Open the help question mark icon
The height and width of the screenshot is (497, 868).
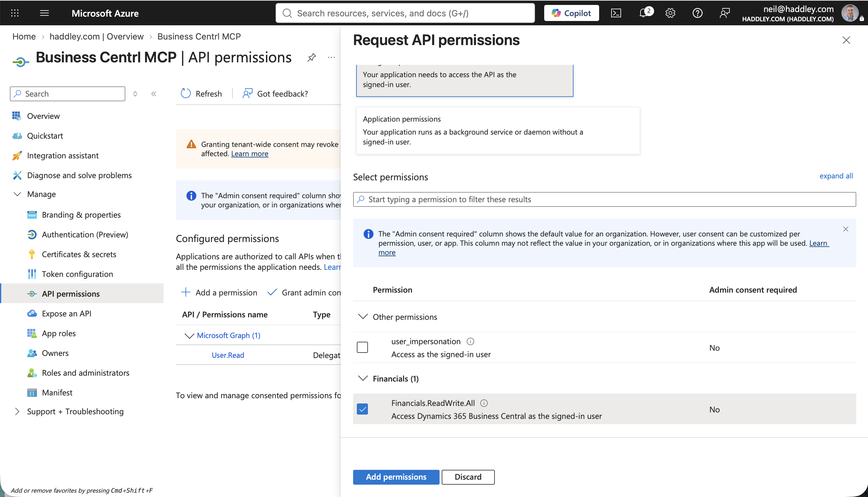coord(697,13)
